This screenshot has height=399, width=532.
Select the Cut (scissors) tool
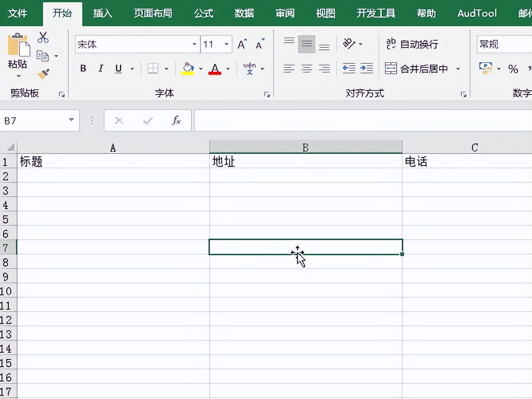(43, 37)
